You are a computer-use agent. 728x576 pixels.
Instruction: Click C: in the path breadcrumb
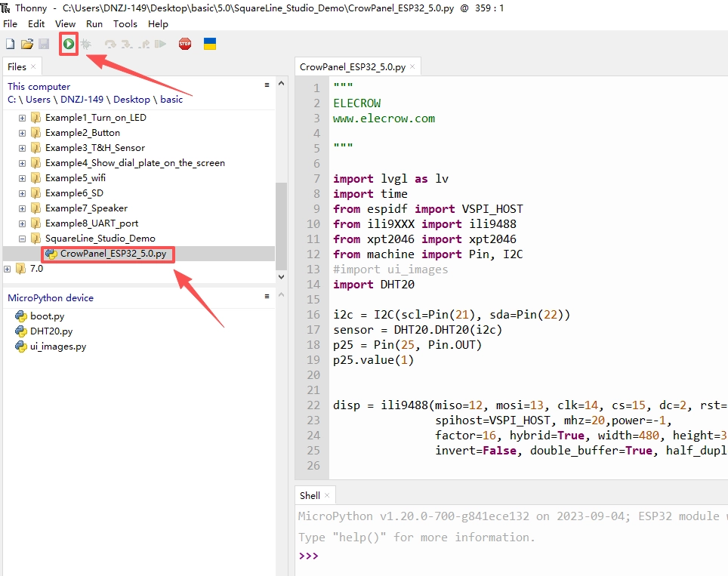click(11, 100)
